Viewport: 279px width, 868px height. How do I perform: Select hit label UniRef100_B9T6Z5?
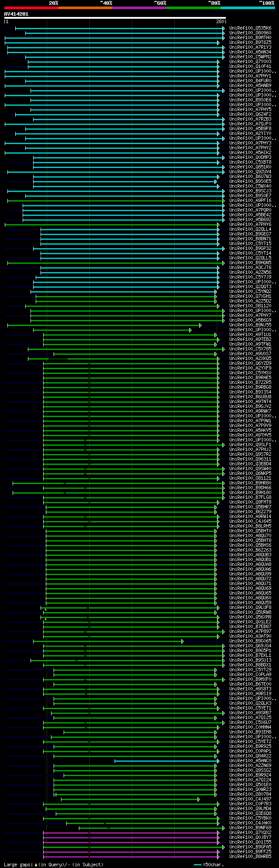(x=250, y=43)
